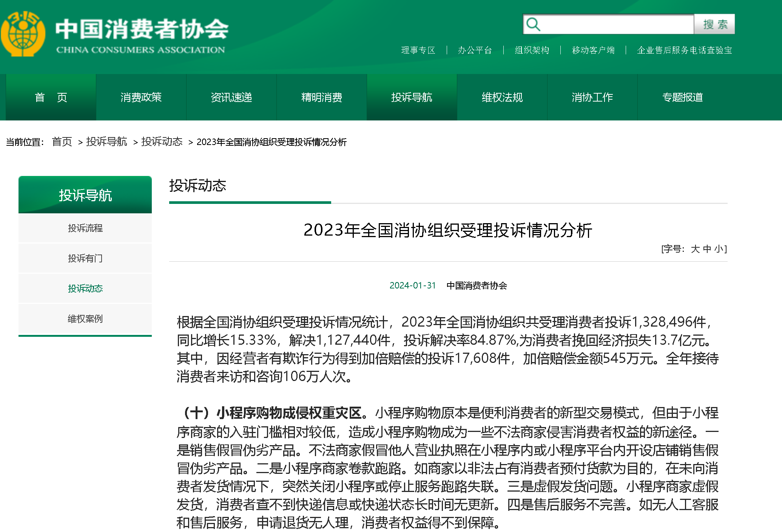Go to 首页 in main navigation

click(51, 97)
